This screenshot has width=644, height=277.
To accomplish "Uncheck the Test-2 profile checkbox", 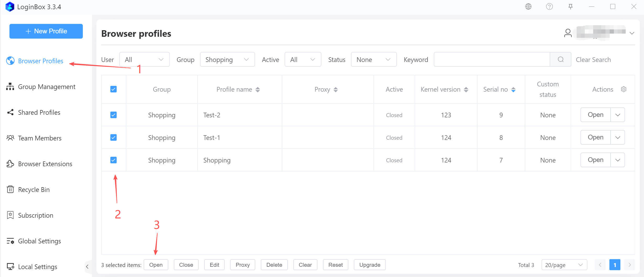I will [x=113, y=115].
